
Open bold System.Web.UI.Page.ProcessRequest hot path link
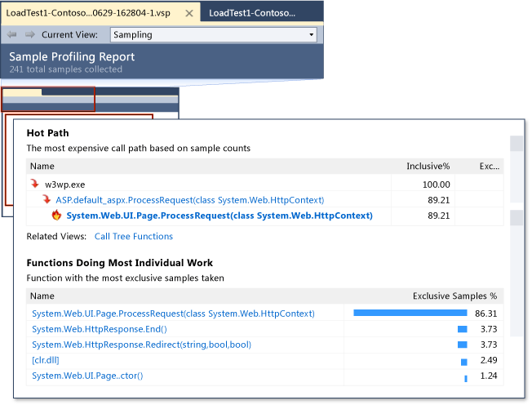click(219, 216)
